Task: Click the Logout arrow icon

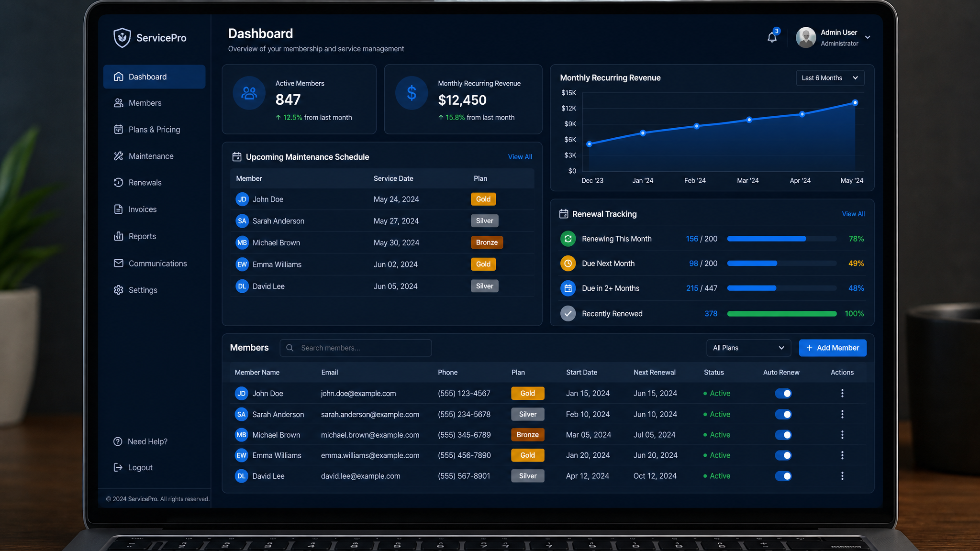Action: pyautogui.click(x=118, y=467)
